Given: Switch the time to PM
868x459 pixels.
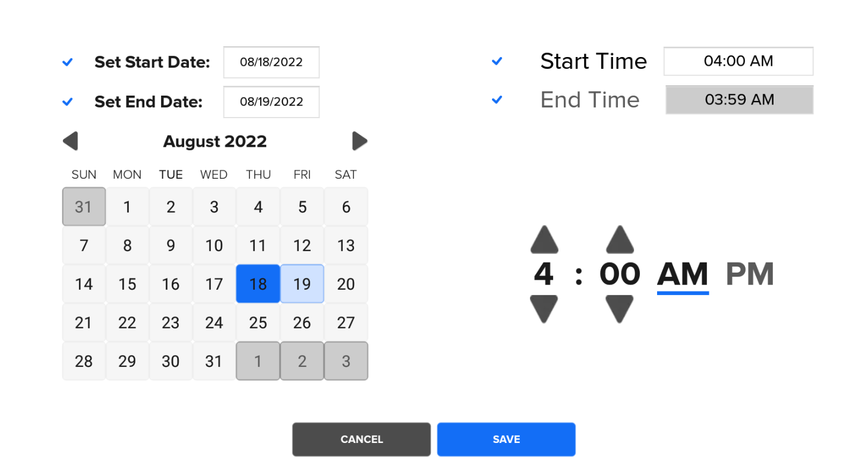Looking at the screenshot, I should click(x=750, y=274).
